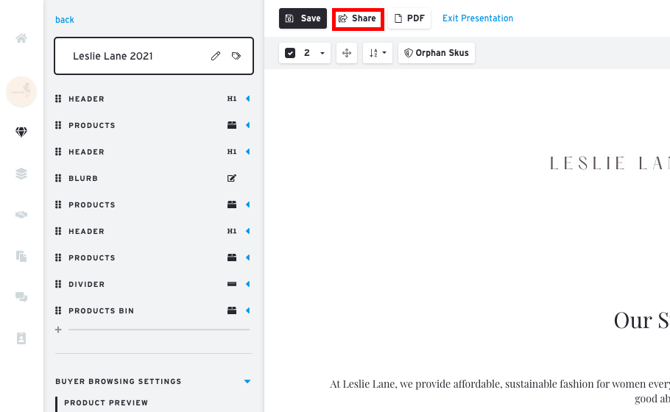Open the layers stack sidebar icon
The width and height of the screenshot is (670, 412).
(x=21, y=174)
